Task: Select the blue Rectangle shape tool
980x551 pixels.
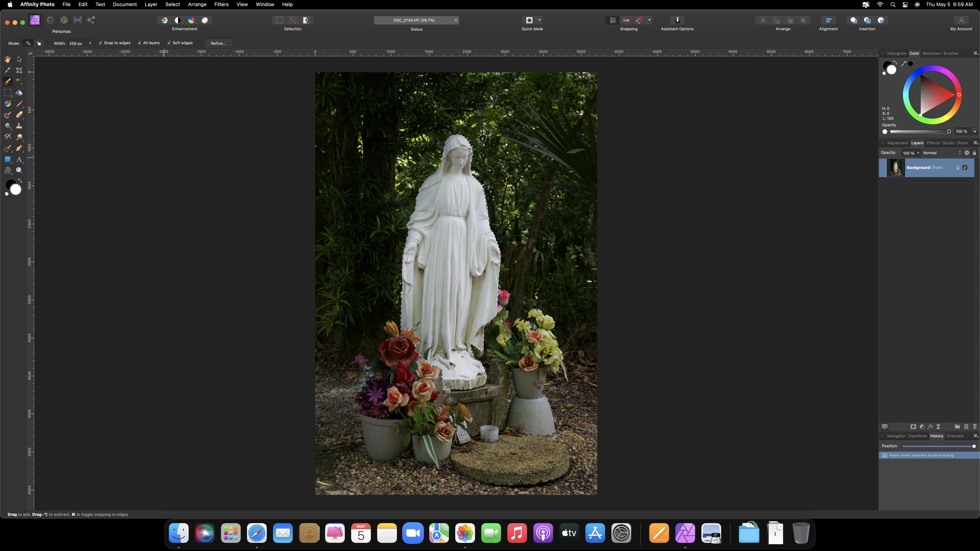Action: pyautogui.click(x=8, y=159)
